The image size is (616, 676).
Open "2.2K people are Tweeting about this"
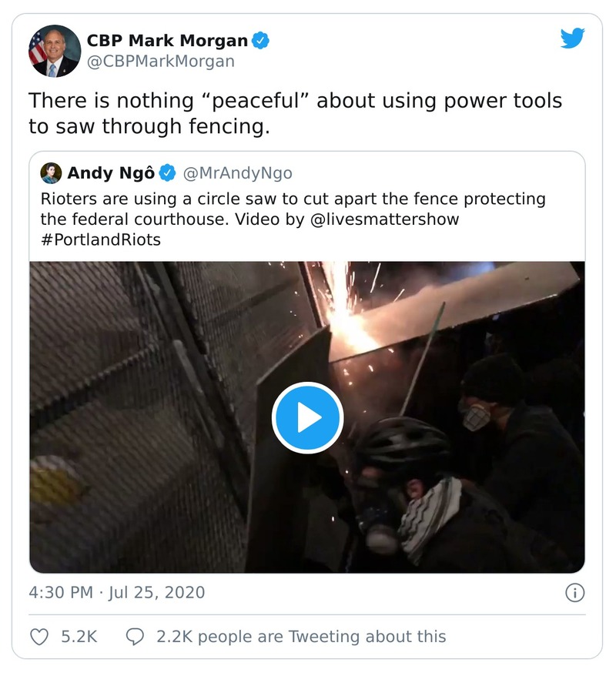pyautogui.click(x=301, y=637)
